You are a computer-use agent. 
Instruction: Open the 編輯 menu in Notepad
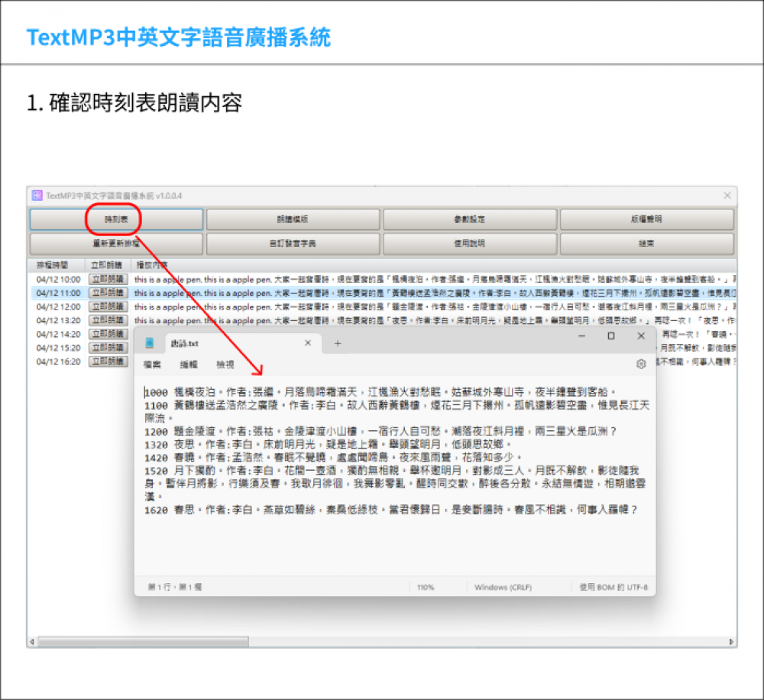tap(188, 365)
